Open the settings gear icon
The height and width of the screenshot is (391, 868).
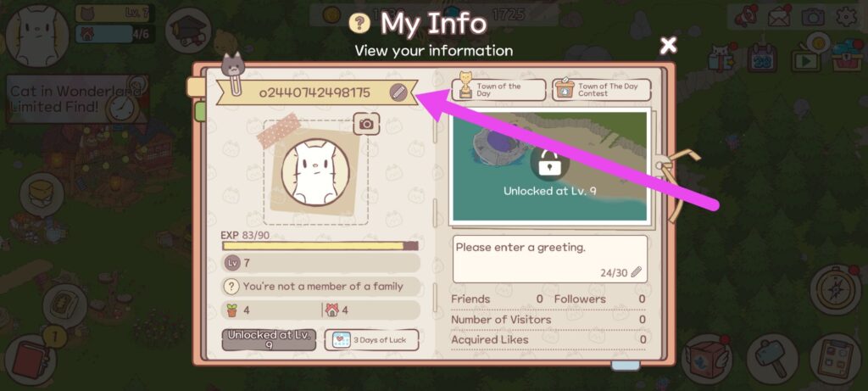pos(846,17)
